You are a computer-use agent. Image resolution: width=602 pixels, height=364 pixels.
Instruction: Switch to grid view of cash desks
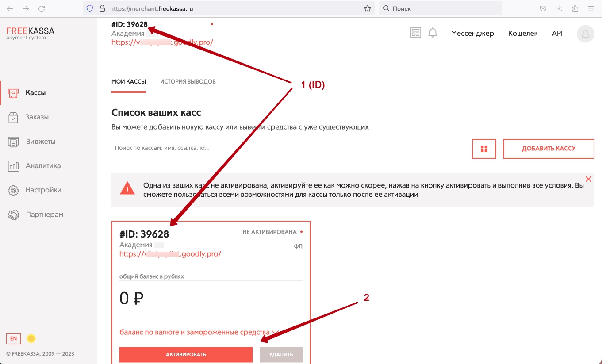(x=484, y=149)
